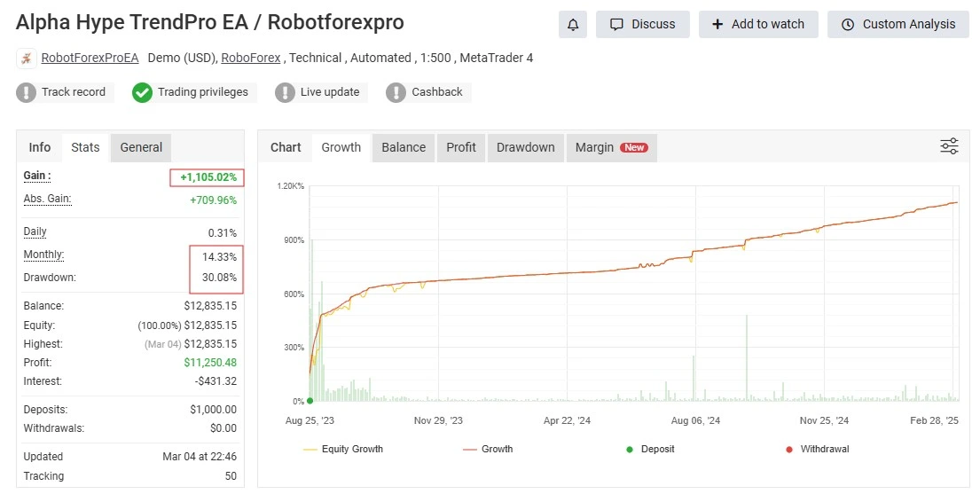Click the notification bell icon

[x=573, y=24]
